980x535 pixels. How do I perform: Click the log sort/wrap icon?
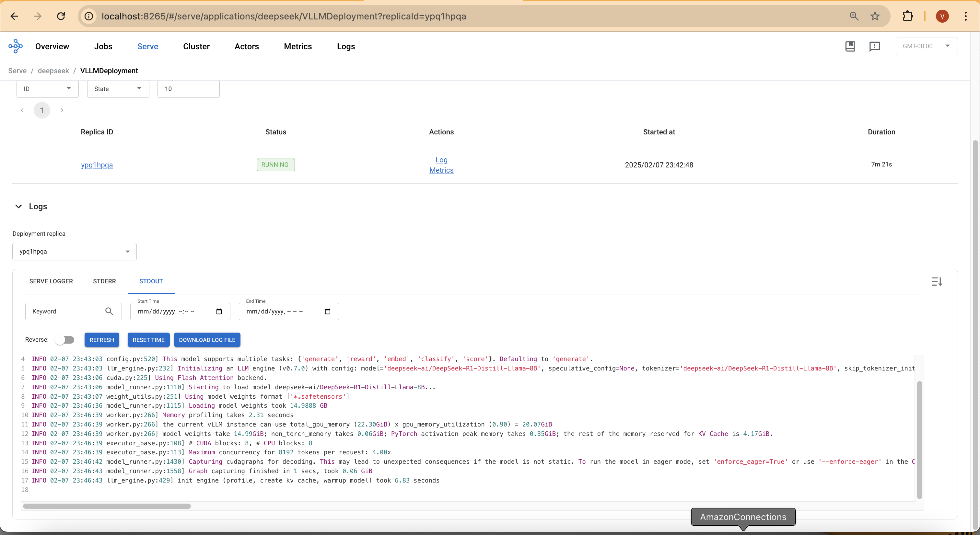937,282
